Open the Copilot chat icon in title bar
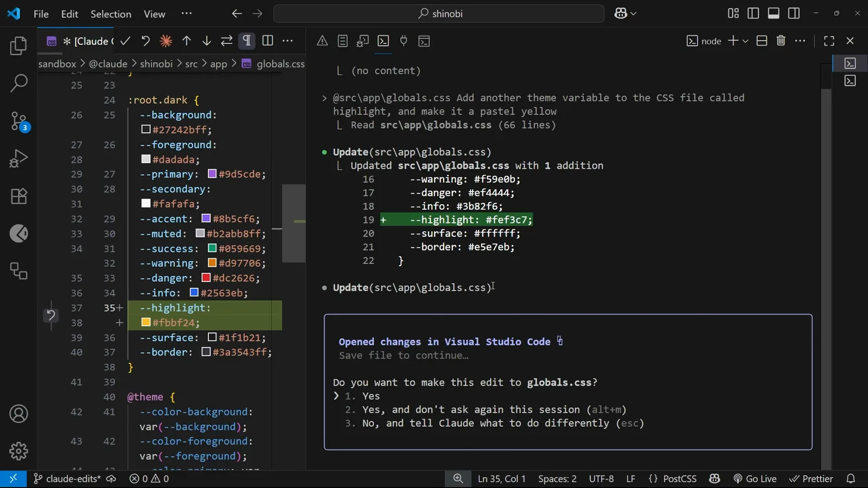This screenshot has height=488, width=868. [x=621, y=14]
